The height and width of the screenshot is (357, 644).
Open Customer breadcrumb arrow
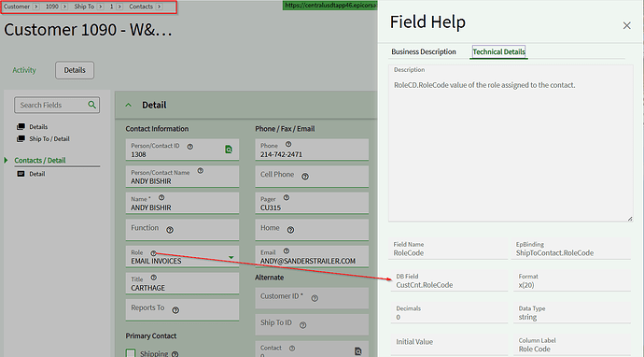click(35, 7)
